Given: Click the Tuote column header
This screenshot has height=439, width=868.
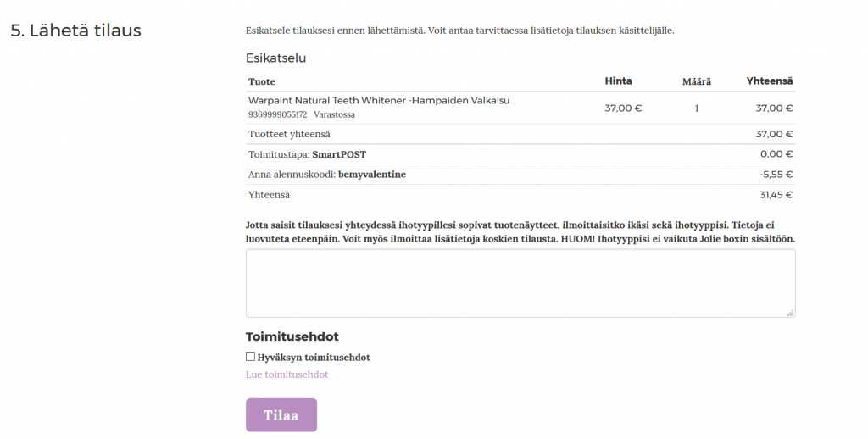Looking at the screenshot, I should click(x=261, y=81).
